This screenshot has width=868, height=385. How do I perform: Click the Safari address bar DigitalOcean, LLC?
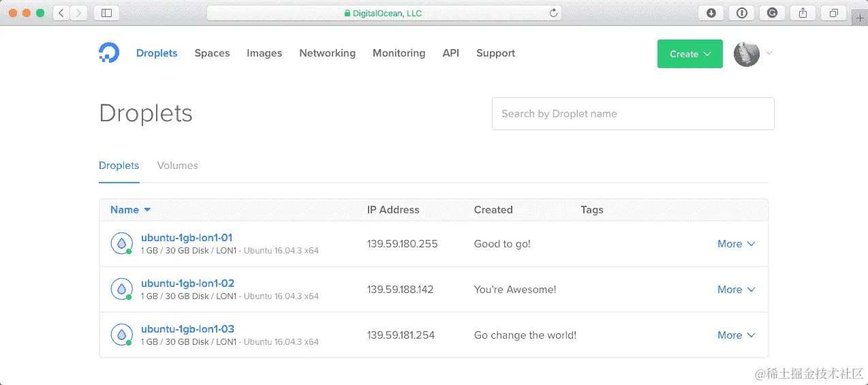tap(384, 13)
